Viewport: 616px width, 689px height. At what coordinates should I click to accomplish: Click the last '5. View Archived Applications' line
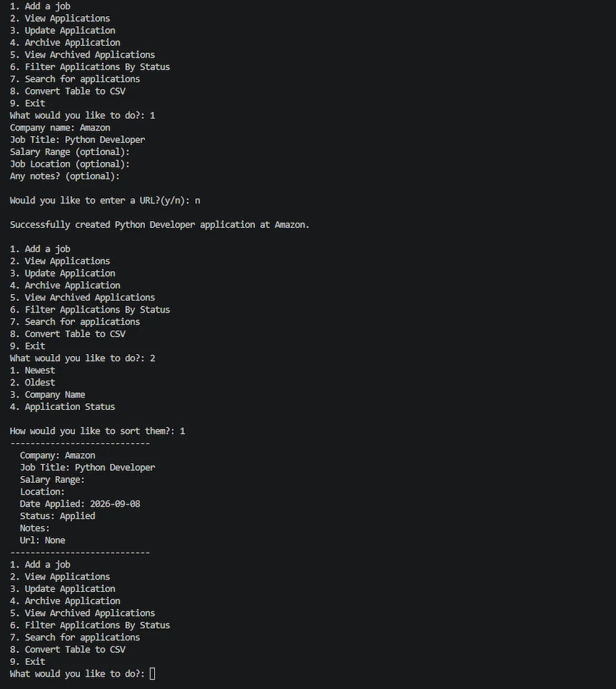click(82, 613)
